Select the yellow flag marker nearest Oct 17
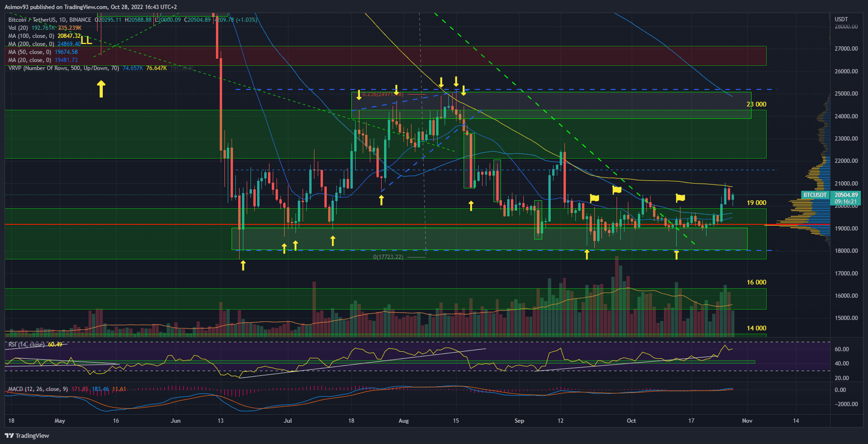 [680, 197]
